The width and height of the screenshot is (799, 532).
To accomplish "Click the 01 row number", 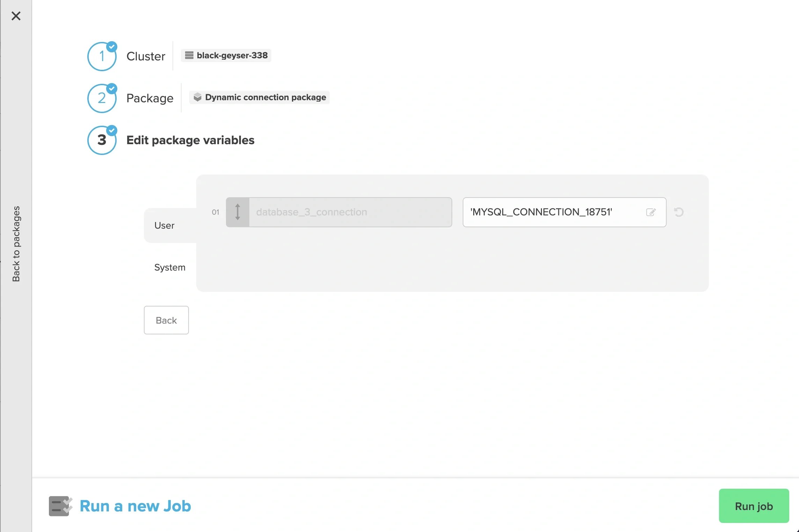I will pyautogui.click(x=215, y=212).
